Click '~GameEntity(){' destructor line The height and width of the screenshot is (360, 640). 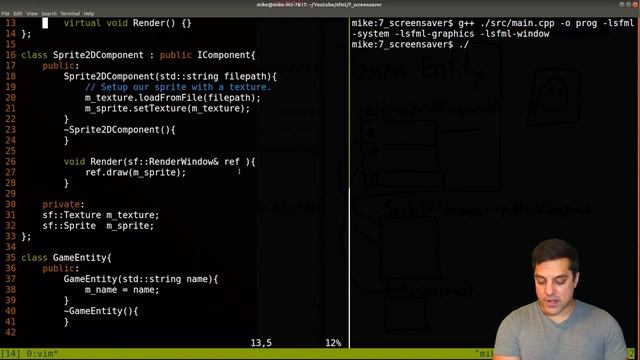click(x=101, y=311)
